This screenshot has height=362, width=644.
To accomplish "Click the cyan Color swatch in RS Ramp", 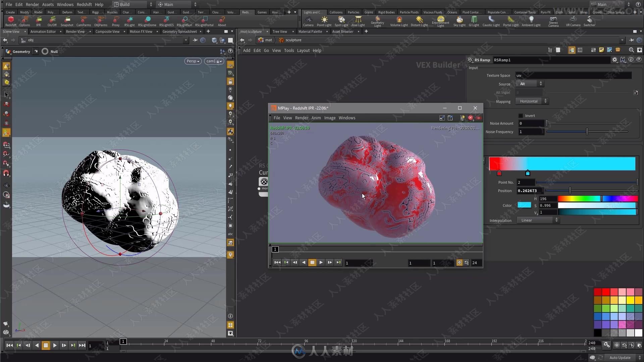I will click(x=524, y=205).
